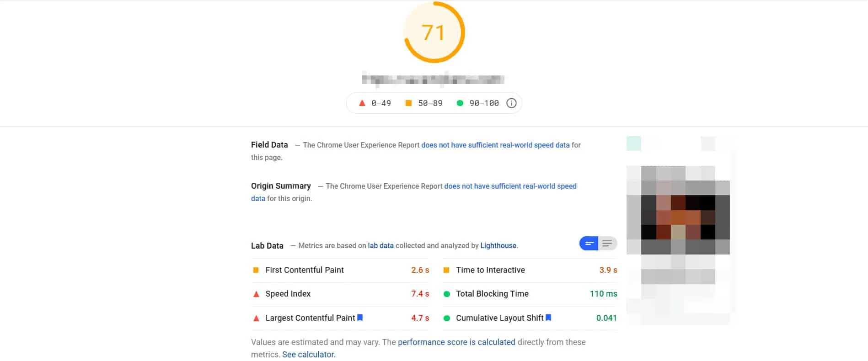Screen dimensions: 868x361
Task: Select the chart view icon in Lab Data
Action: pyautogui.click(x=589, y=243)
